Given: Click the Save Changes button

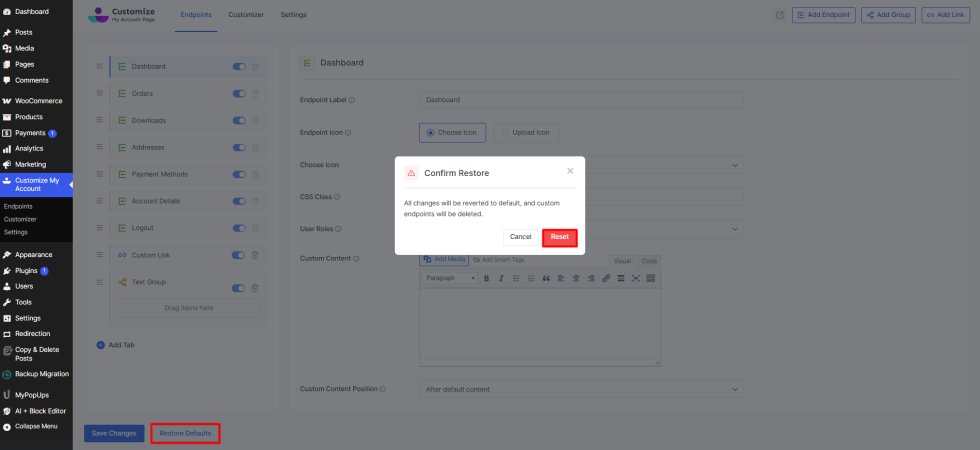Looking at the screenshot, I should (x=114, y=433).
